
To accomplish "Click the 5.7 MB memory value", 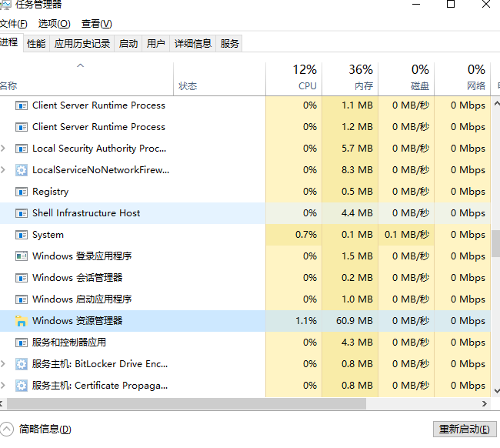I will (357, 149).
